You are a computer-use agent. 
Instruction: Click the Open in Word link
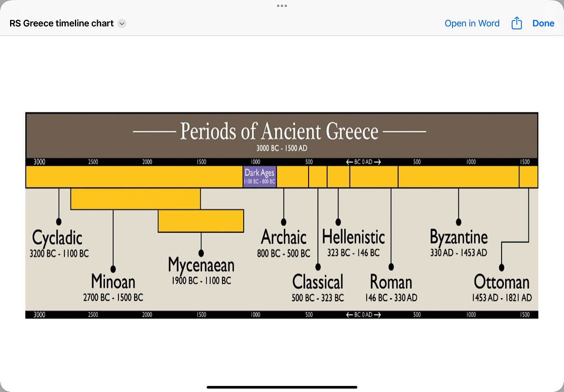coord(472,23)
